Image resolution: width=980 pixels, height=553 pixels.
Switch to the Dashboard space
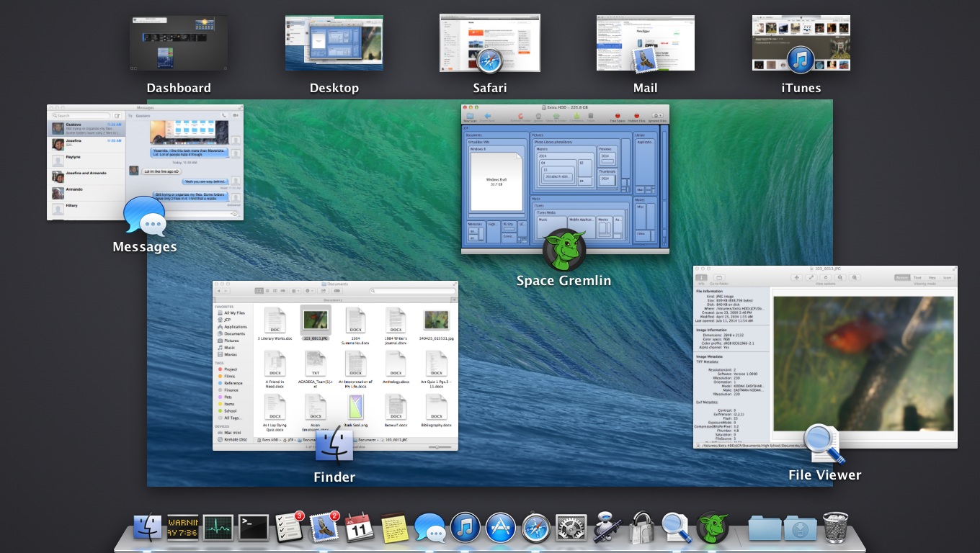(179, 43)
